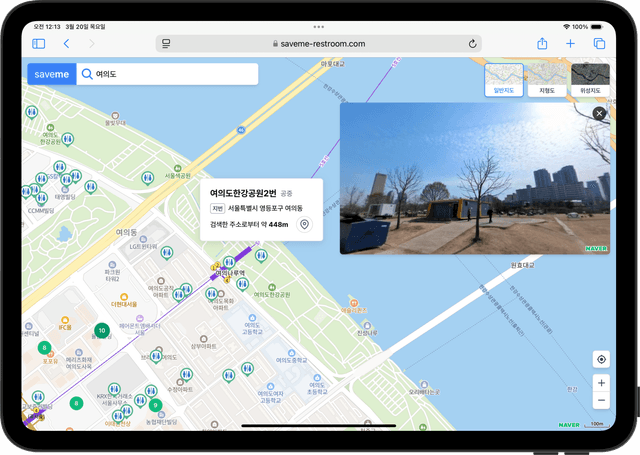Click the search field containing 여의도

coord(170,75)
